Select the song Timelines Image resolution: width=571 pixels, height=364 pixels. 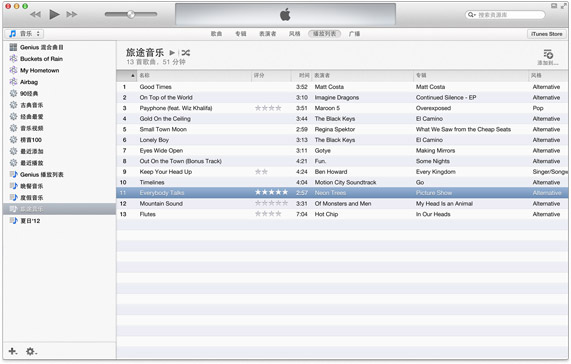tap(152, 182)
